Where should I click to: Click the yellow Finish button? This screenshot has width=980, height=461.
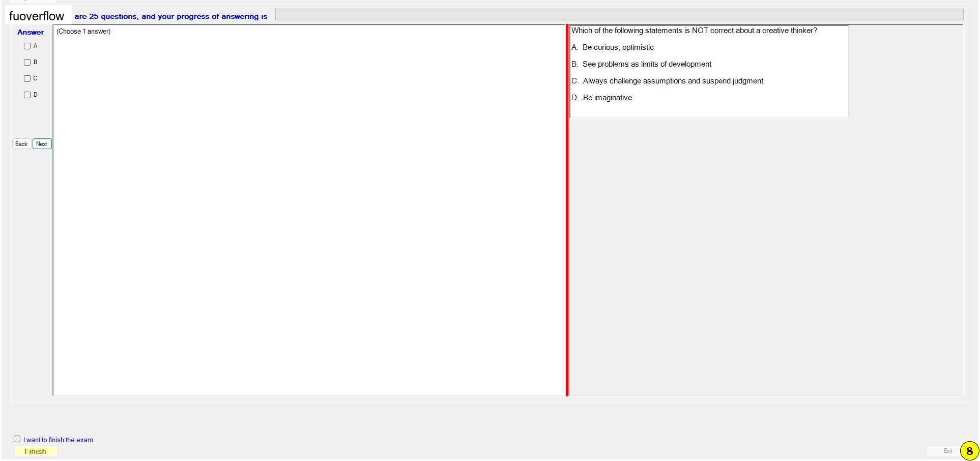(36, 451)
